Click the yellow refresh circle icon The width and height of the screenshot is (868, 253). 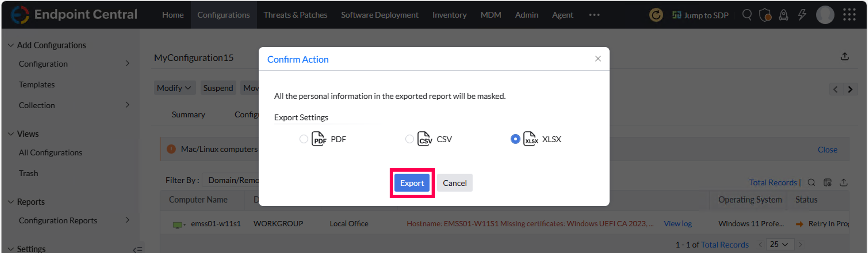point(656,15)
